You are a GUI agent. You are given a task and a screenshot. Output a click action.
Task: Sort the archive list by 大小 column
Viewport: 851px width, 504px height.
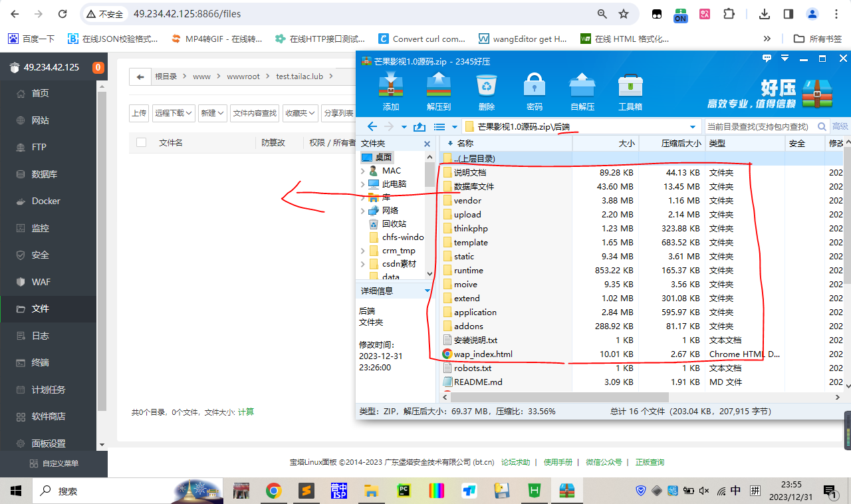click(x=605, y=143)
